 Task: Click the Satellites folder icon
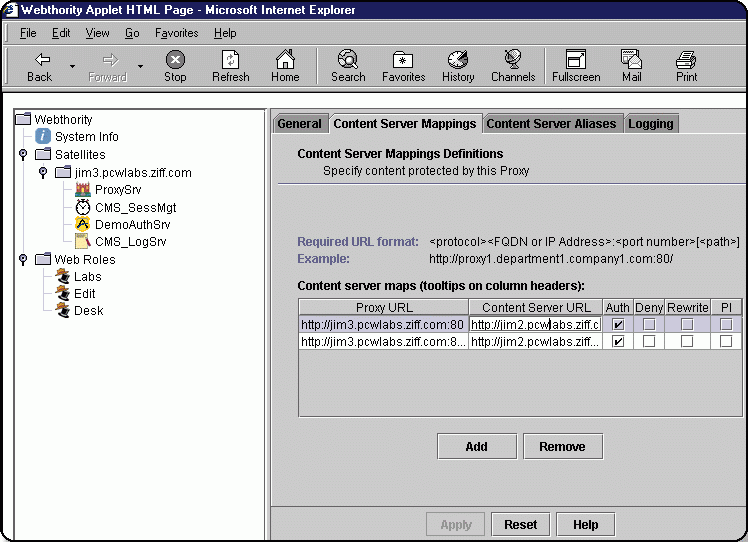[x=43, y=154]
